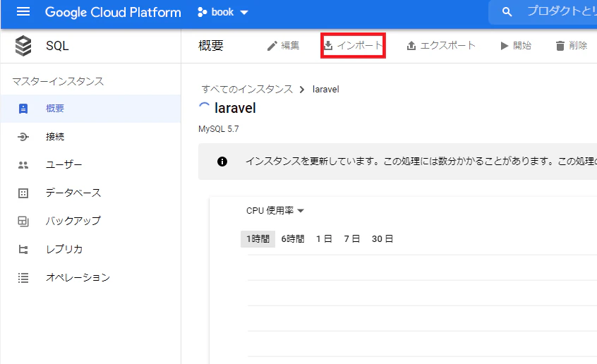The image size is (597, 364).
Task: Select 概要 in the sidebar menu
Action: [x=90, y=109]
